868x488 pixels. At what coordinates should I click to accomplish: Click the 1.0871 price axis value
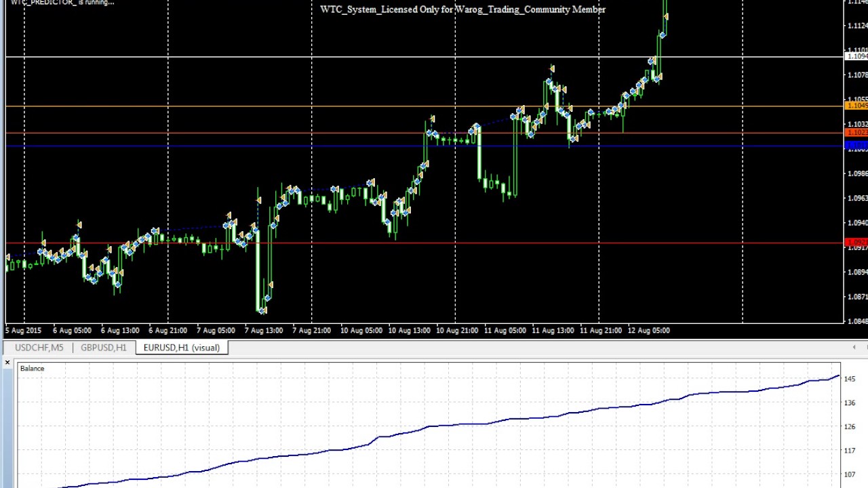pos(857,297)
